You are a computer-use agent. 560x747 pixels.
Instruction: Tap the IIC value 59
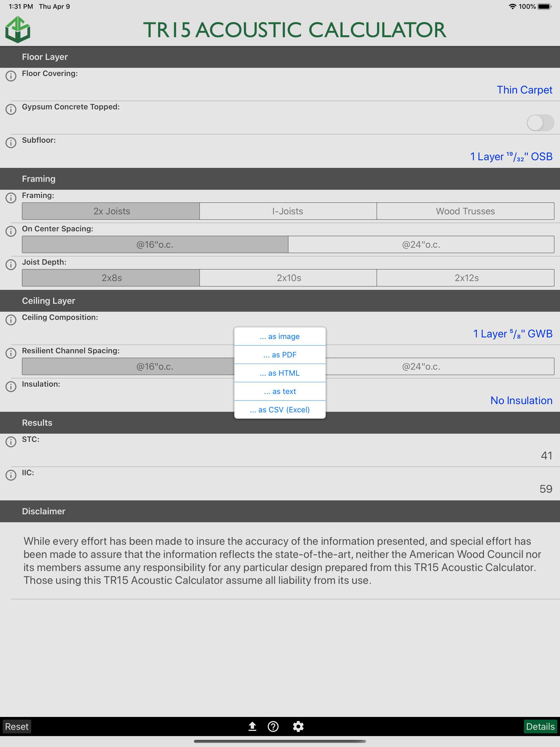point(546,489)
